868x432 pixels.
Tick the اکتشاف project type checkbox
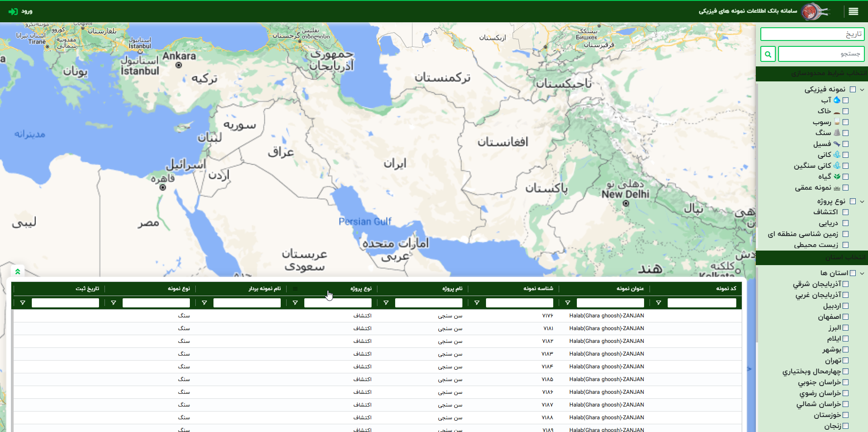point(845,212)
